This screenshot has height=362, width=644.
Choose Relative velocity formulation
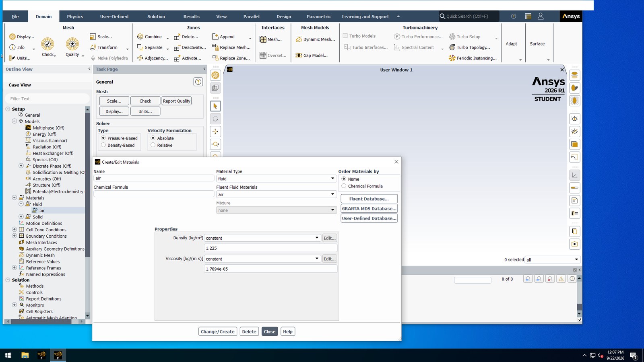pos(153,145)
